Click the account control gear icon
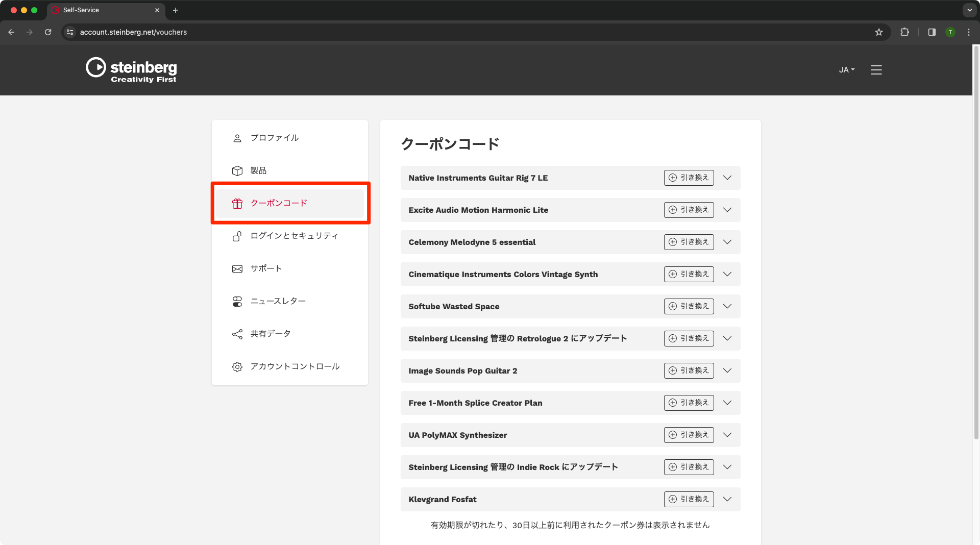The image size is (980, 545). tap(237, 367)
